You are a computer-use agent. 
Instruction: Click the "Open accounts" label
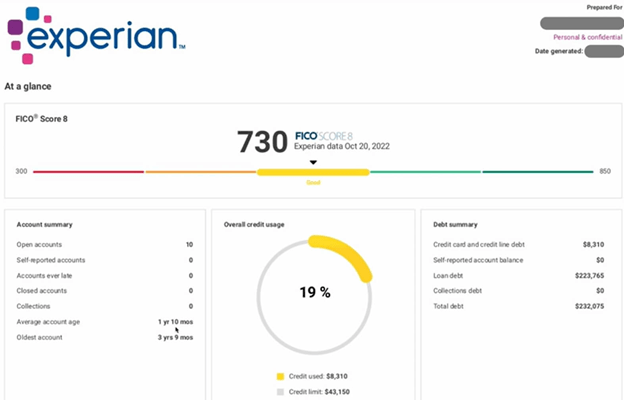[x=39, y=244]
